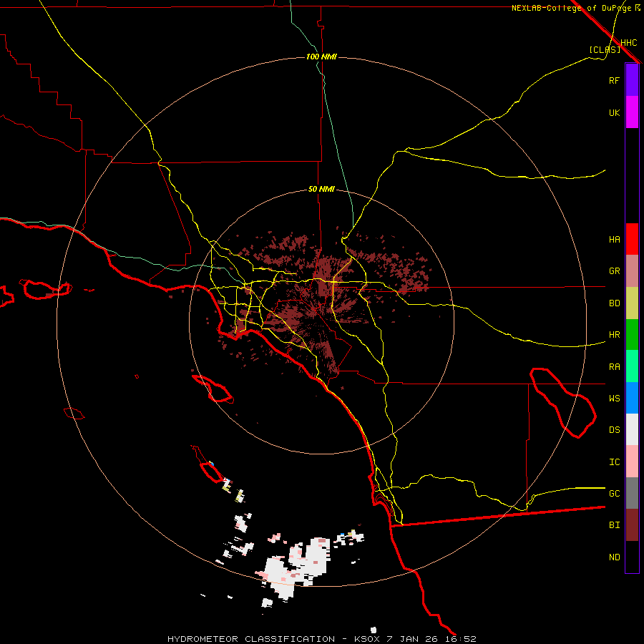Click the GC gray legend swatch
The width and height of the screenshot is (644, 644).
632,493
